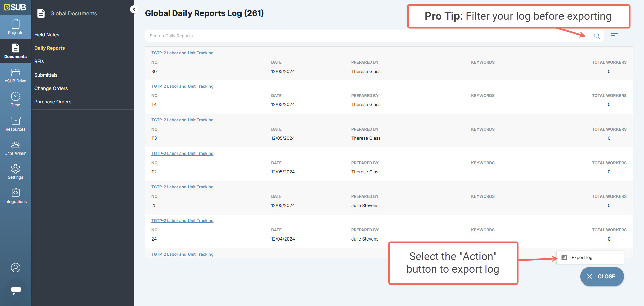Image resolution: width=644 pixels, height=306 pixels.
Task: Open Purchase Orders in document menu
Action: pyautogui.click(x=53, y=102)
